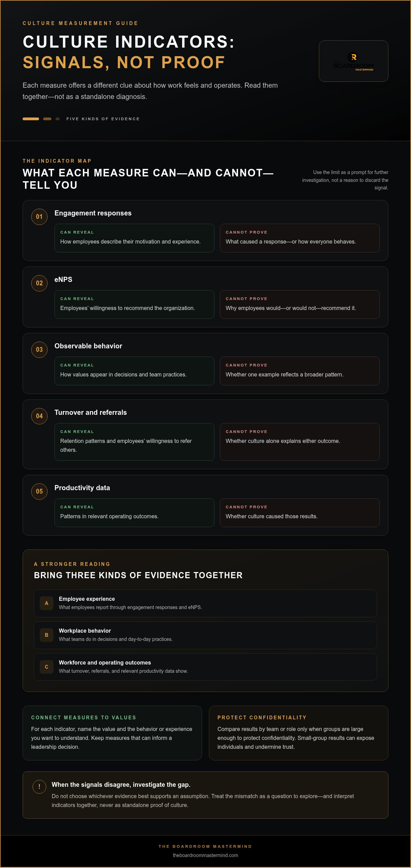This screenshot has width=411, height=868.
Task: Click the B badge for Workplace behavior
Action: [x=47, y=635]
